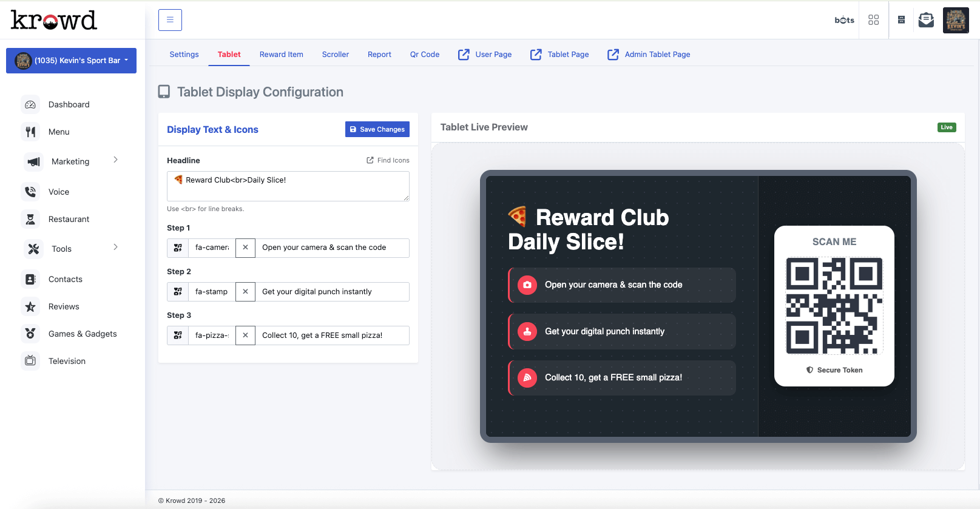Open the Television sidebar item
The height and width of the screenshot is (509, 980).
click(67, 361)
